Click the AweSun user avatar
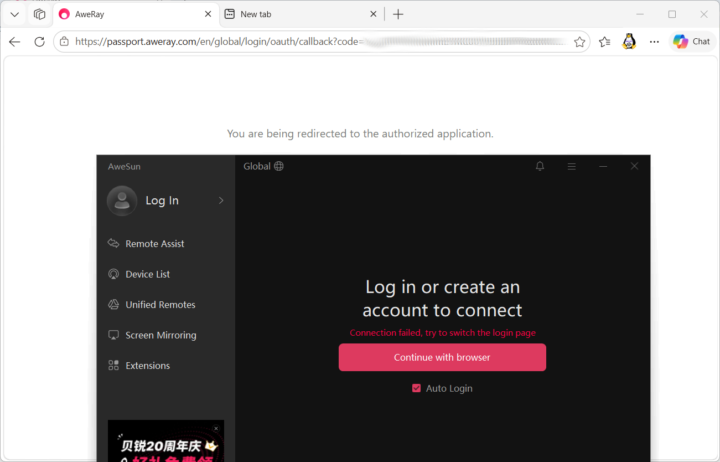This screenshot has width=720, height=462. pos(122,200)
